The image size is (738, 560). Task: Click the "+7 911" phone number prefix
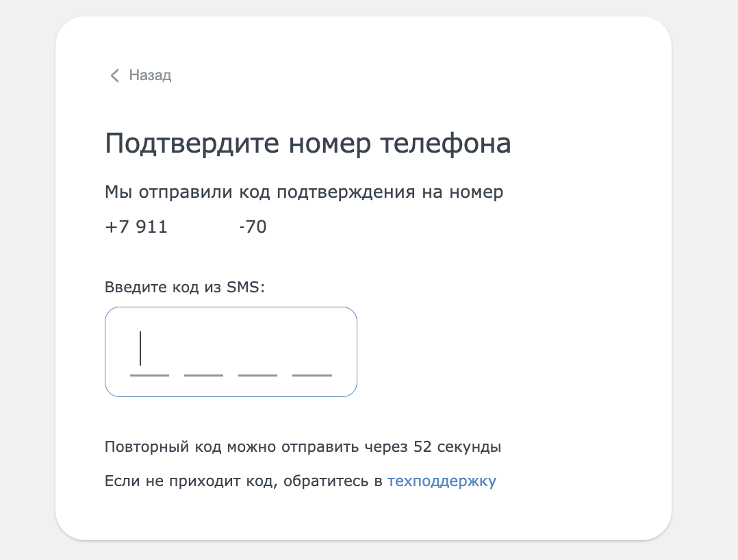(x=136, y=227)
